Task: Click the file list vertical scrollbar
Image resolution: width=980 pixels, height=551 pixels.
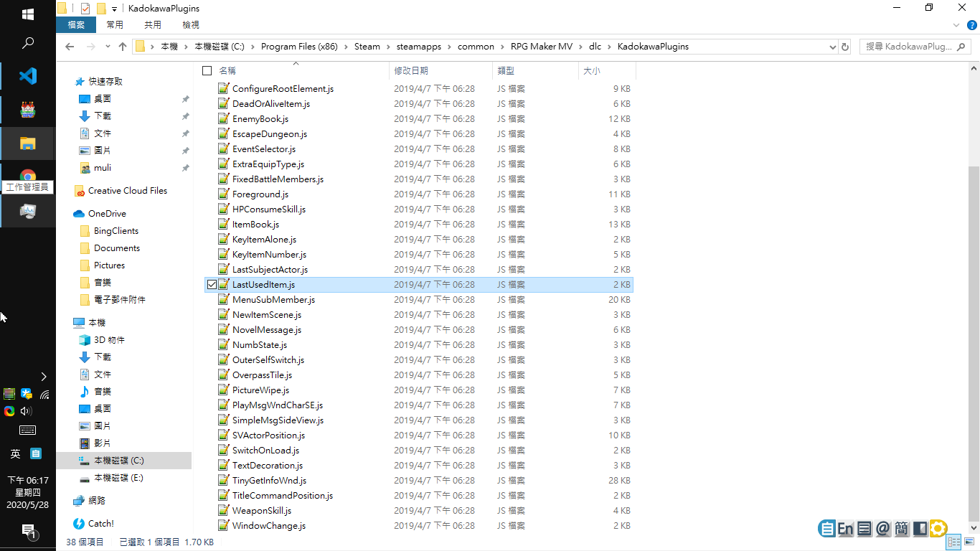Action: click(974, 344)
